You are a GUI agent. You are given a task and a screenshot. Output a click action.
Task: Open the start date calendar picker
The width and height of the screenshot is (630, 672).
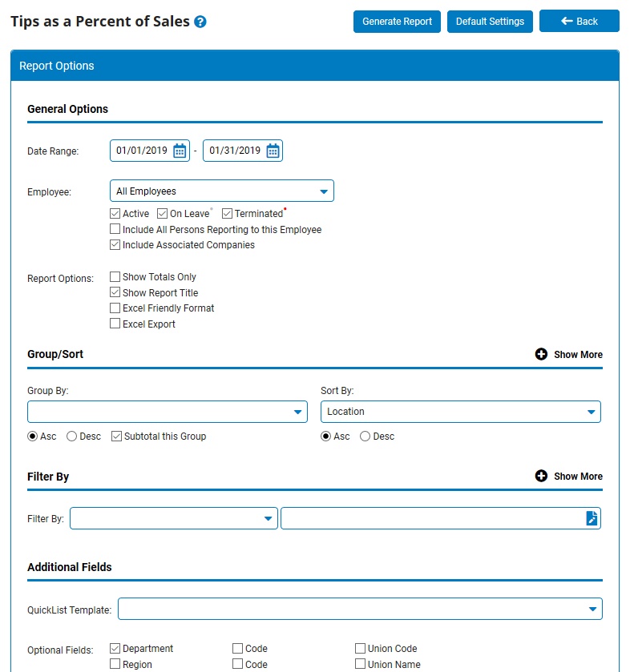coord(180,151)
